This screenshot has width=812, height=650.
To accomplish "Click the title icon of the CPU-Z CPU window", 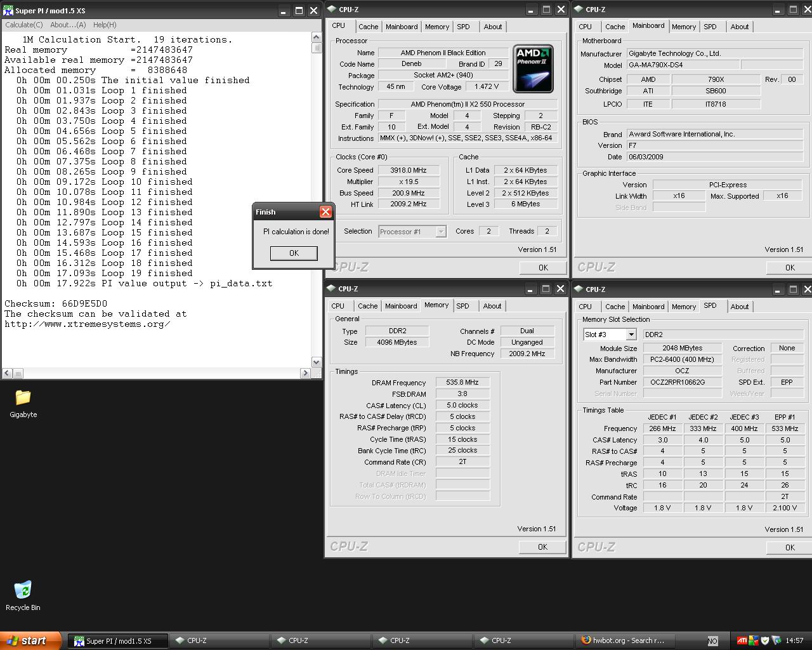I will click(x=332, y=10).
